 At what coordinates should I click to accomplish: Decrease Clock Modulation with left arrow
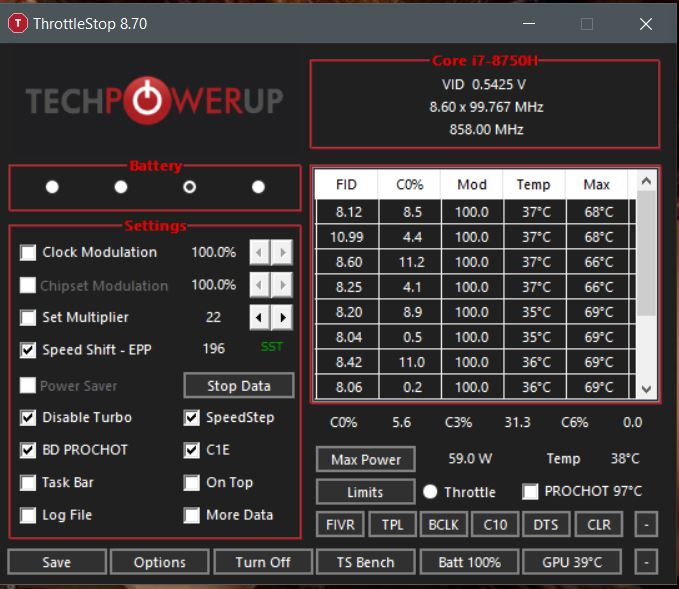point(259,252)
